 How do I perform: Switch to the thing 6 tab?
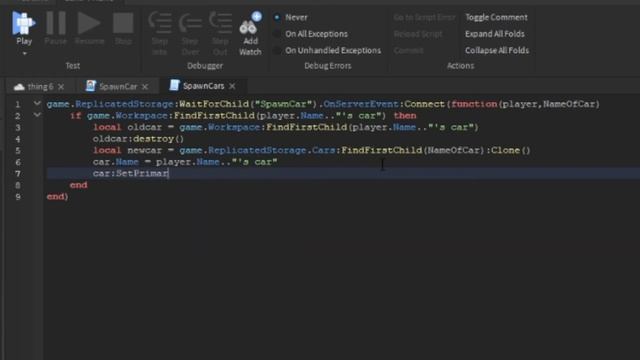(x=40, y=87)
